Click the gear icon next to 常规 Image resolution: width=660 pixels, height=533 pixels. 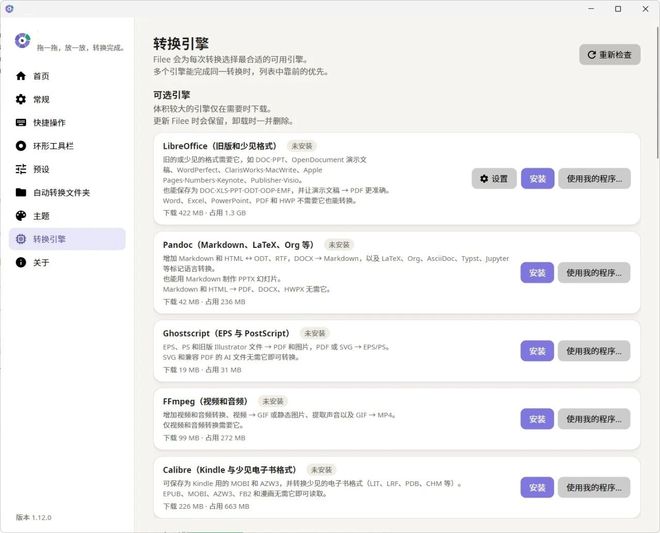coord(21,99)
